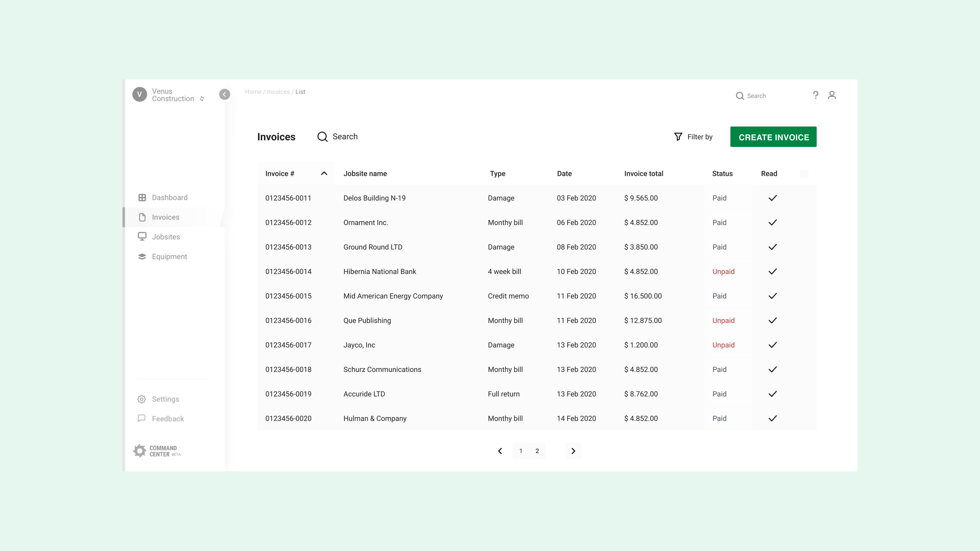The height and width of the screenshot is (551, 980).
Task: Click the CREATE INVOICE button
Action: click(x=773, y=137)
